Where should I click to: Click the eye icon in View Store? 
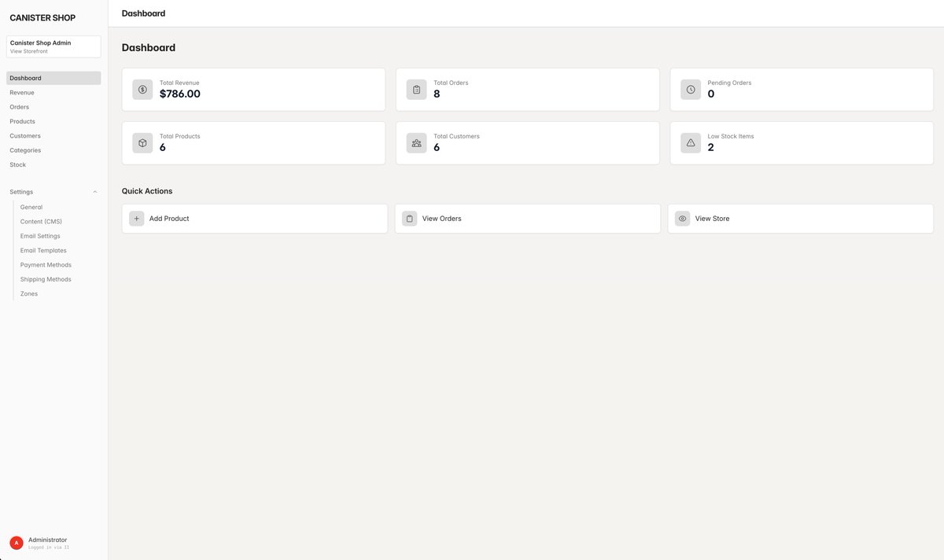tap(683, 219)
